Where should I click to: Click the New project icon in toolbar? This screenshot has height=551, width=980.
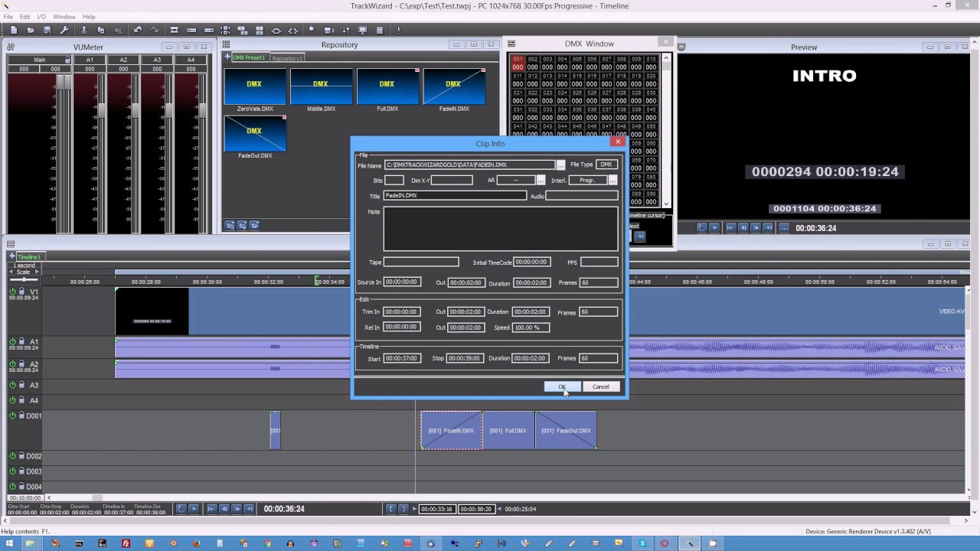(14, 30)
